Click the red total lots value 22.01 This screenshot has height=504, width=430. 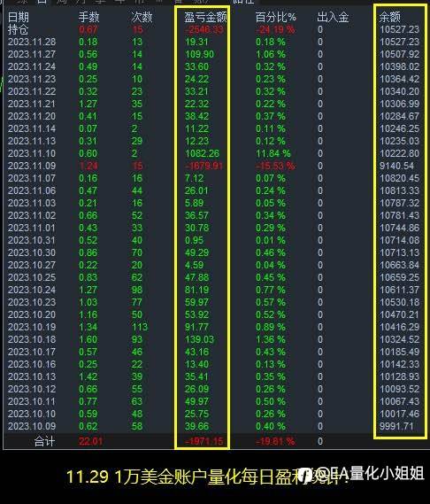tap(90, 441)
